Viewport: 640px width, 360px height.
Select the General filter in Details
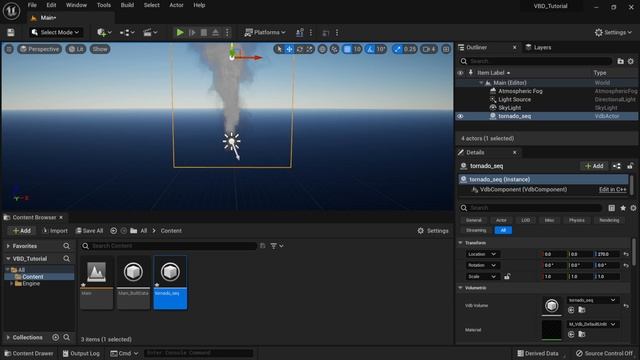coord(473,220)
